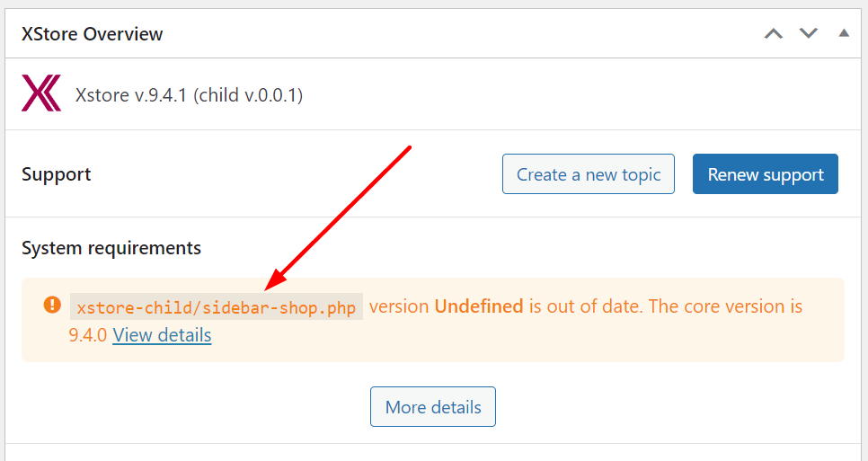Select the xstore-child/sidebar-shop.php file path
Screen dimensions: 868x461
(x=217, y=307)
